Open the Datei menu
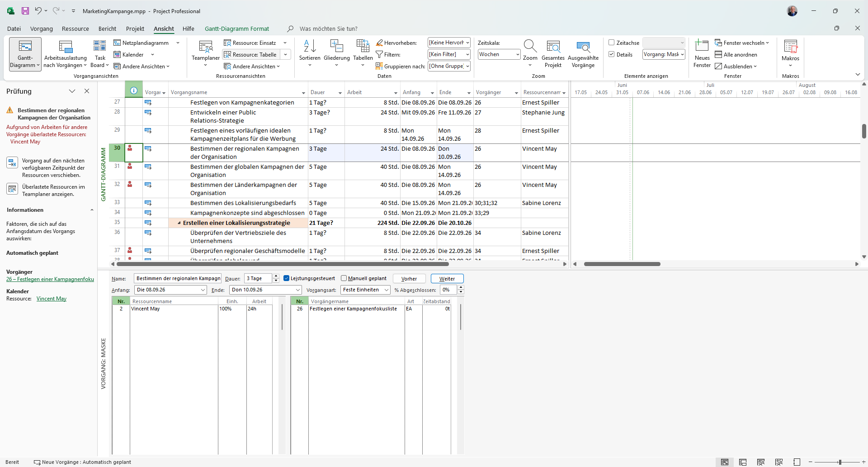868x467 pixels. click(x=14, y=29)
